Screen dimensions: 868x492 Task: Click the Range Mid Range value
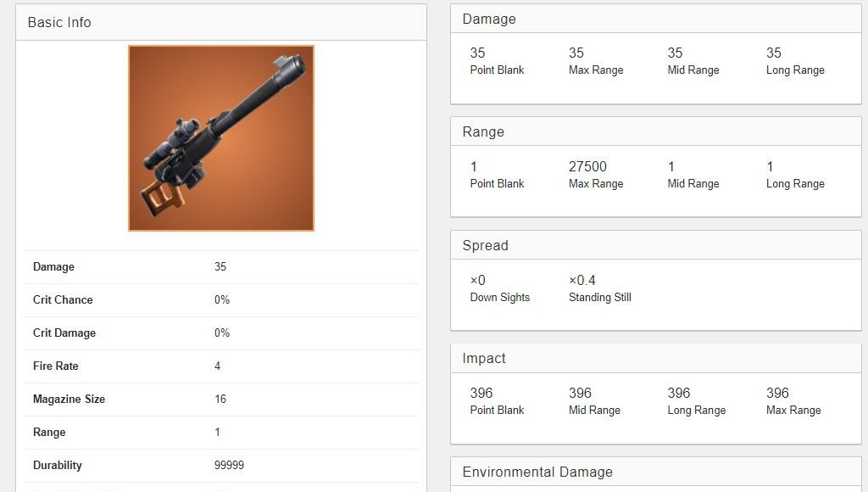[x=671, y=166]
